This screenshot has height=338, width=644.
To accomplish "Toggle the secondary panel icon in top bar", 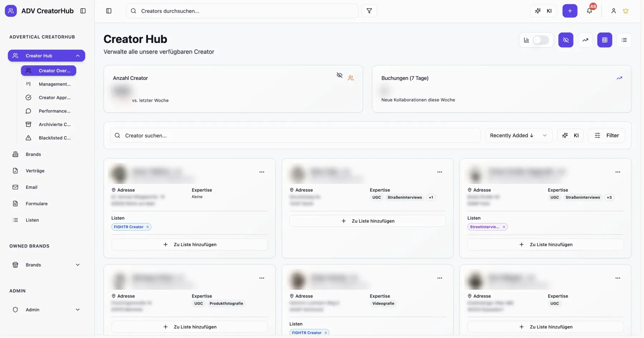I will pyautogui.click(x=109, y=11).
